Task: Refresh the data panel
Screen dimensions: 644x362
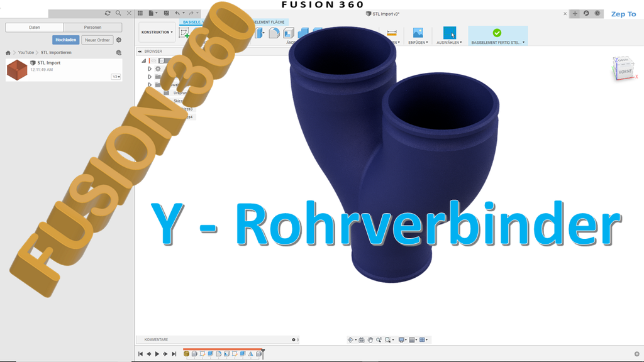Action: (x=108, y=13)
